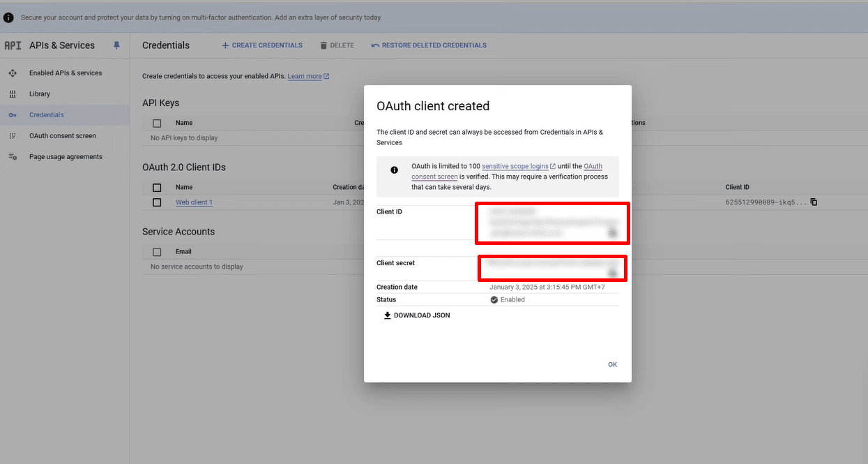Click the Email column header
The width and height of the screenshot is (868, 464).
coord(183,252)
